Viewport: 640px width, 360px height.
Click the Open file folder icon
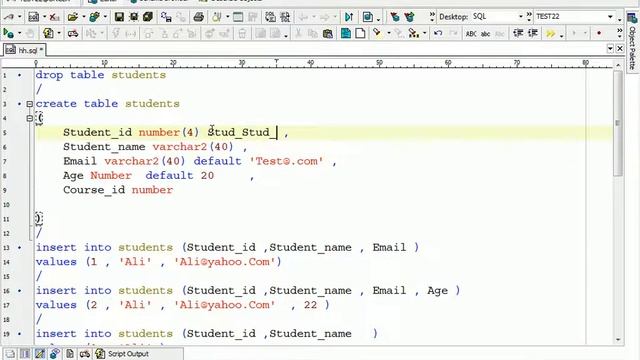click(x=73, y=17)
